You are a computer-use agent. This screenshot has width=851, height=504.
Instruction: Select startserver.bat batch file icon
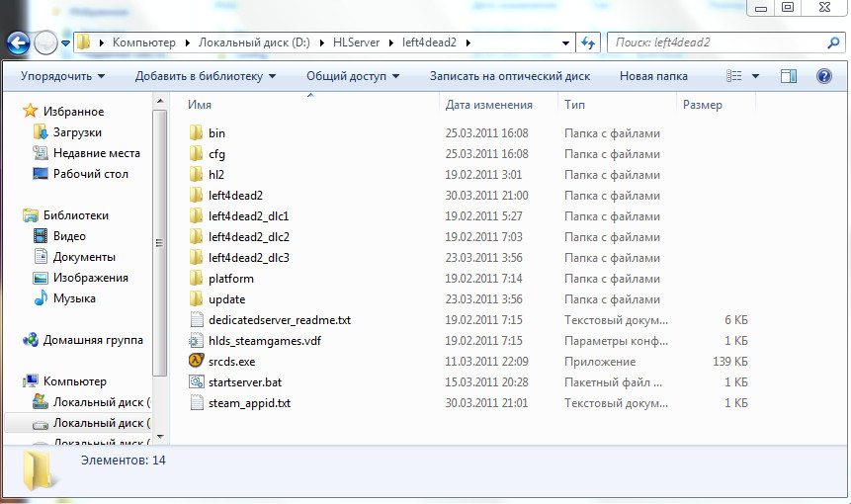(196, 381)
